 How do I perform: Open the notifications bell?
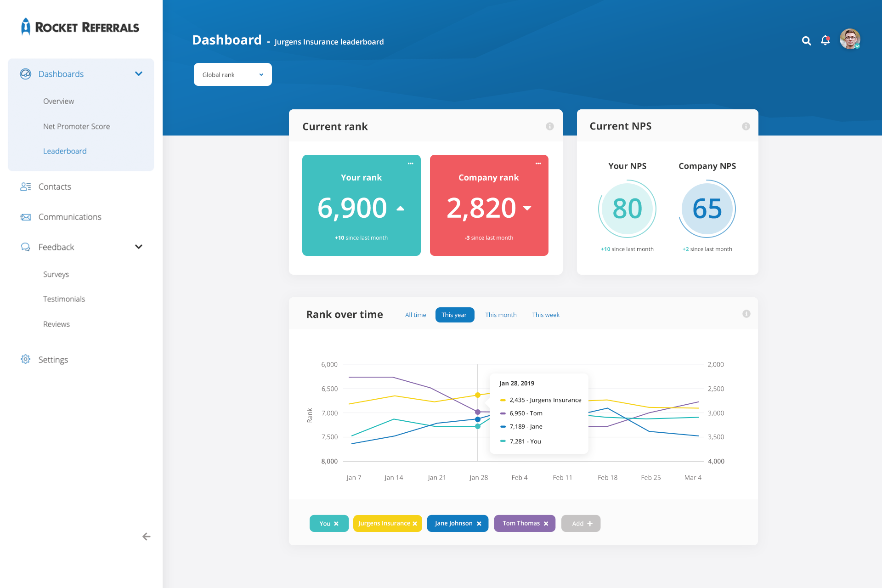tap(825, 40)
